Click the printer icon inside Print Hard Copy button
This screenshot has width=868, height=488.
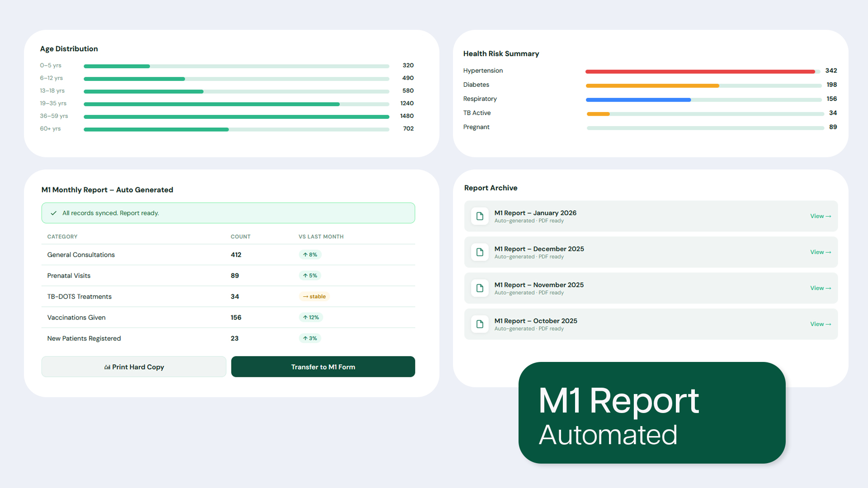107,366
